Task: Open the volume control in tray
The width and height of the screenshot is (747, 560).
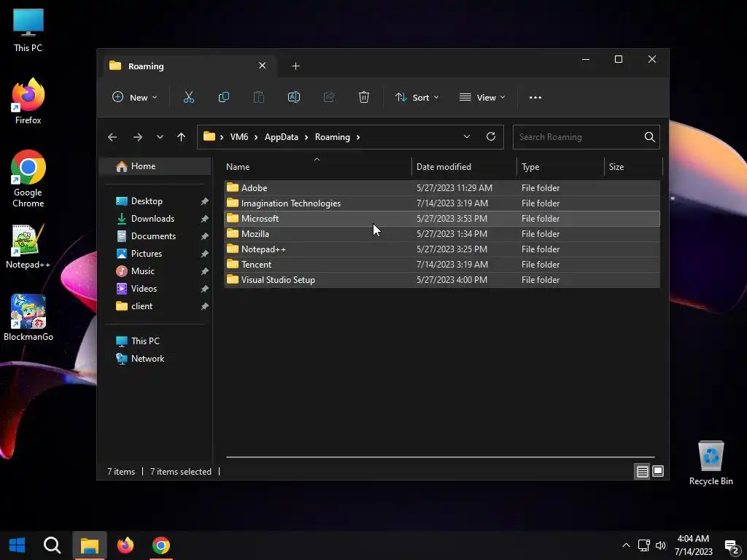Action: click(x=661, y=545)
